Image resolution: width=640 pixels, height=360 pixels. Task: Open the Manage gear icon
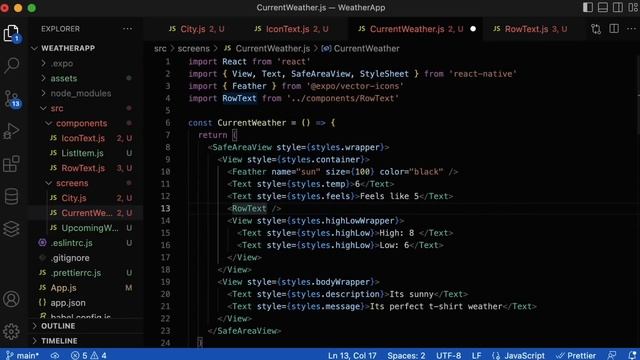coord(11,331)
